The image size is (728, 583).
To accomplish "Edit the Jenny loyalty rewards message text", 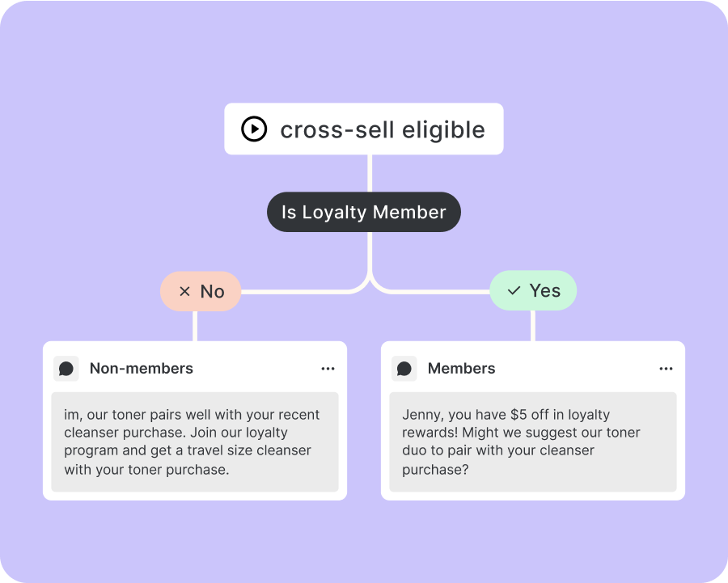I will tap(532, 441).
